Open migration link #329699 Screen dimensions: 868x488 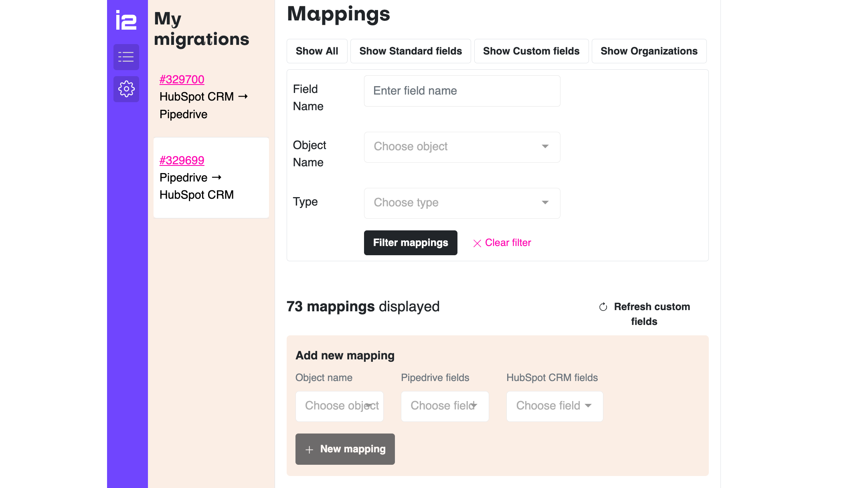click(182, 161)
